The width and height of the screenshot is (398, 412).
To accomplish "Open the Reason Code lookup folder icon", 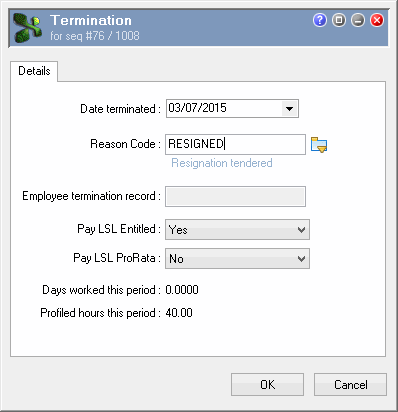I will pos(319,145).
